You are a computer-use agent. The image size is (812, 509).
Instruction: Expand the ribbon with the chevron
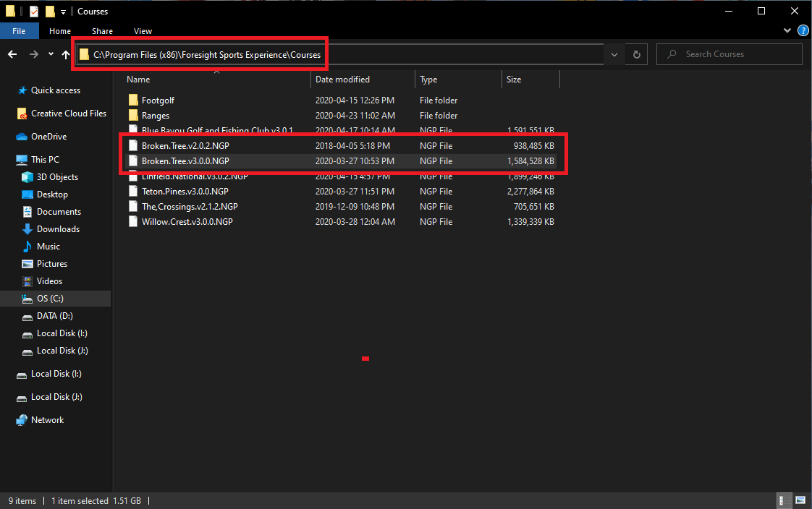(787, 30)
